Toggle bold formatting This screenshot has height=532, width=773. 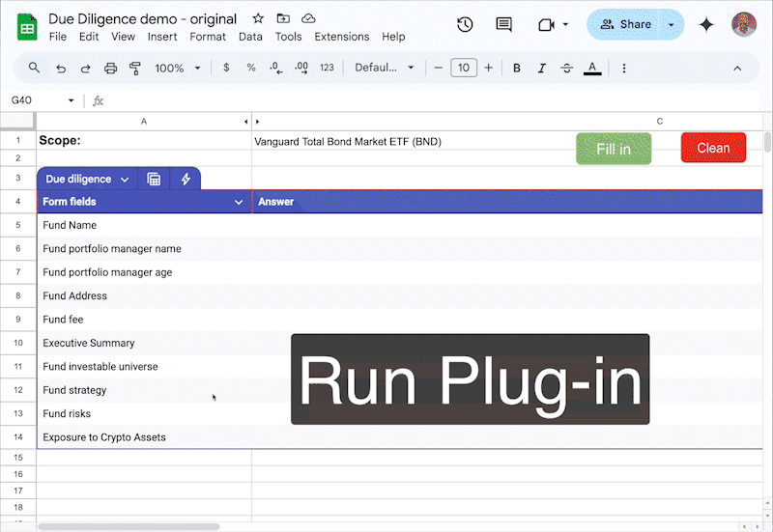click(517, 69)
